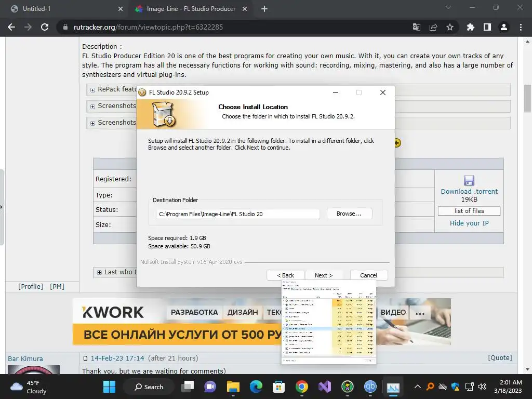Image resolution: width=532 pixels, height=399 pixels.
Task: Open a new Chrome tab
Action: (x=264, y=9)
